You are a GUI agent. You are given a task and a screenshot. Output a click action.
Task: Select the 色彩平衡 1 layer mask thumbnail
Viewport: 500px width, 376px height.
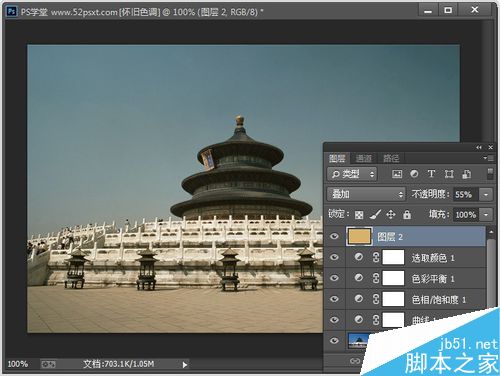click(393, 278)
